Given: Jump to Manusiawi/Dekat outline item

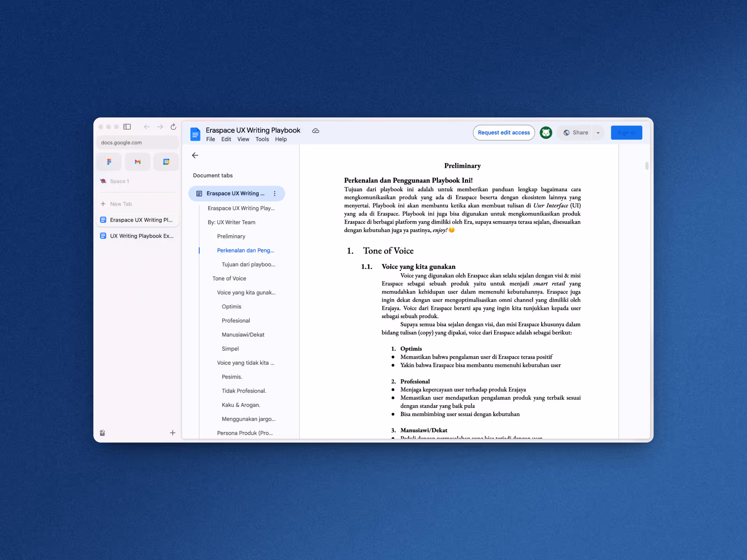Looking at the screenshot, I should (243, 334).
